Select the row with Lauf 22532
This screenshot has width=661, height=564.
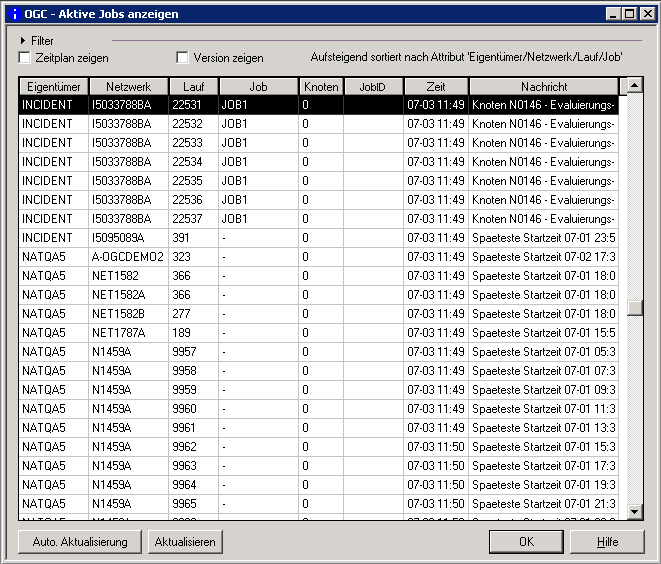tap(319, 124)
